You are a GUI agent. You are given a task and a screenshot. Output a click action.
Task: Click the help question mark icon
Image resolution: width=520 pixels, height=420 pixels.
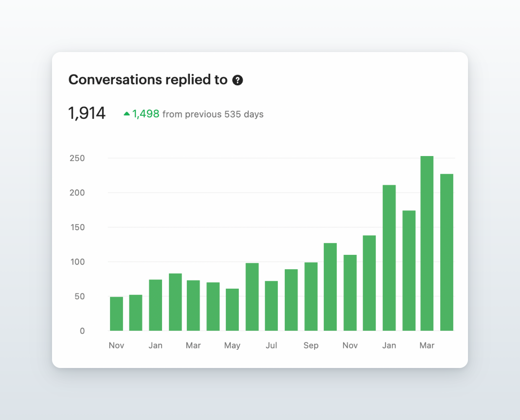(237, 80)
